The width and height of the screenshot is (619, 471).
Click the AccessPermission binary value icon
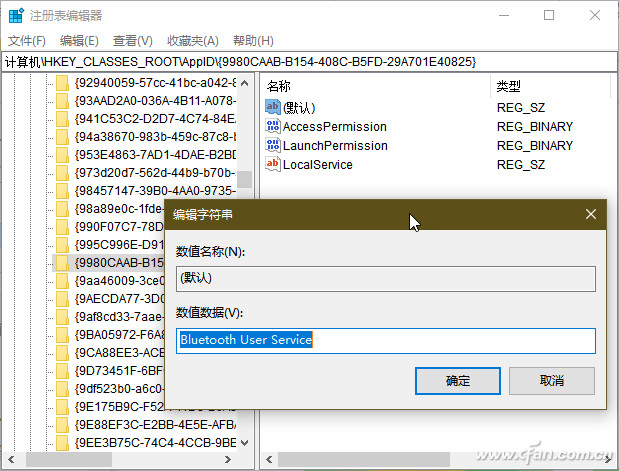tap(273, 126)
